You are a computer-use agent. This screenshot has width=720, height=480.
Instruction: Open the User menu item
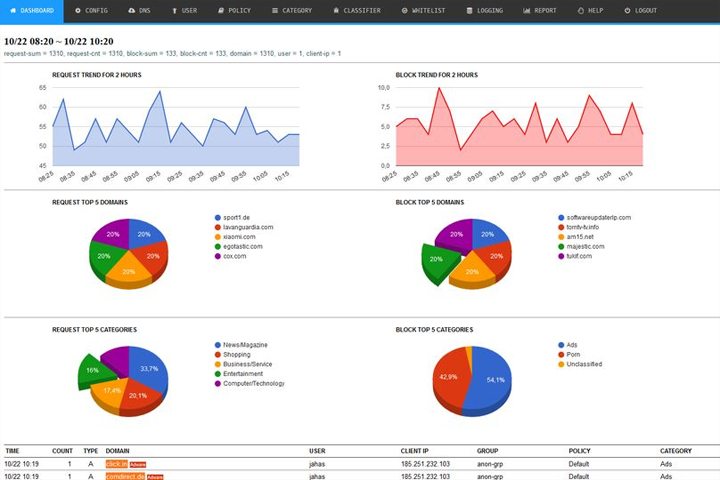(184, 11)
